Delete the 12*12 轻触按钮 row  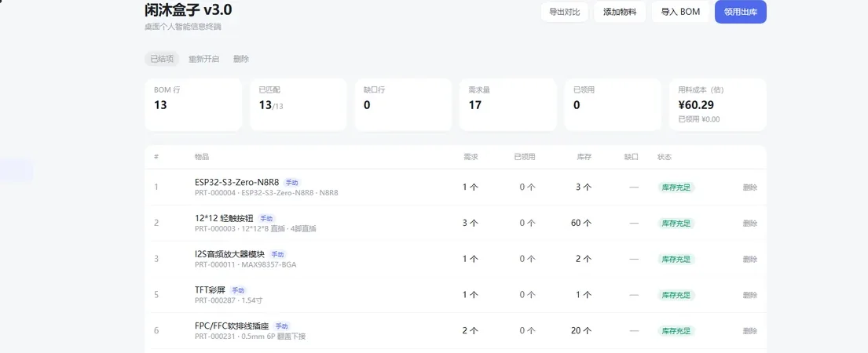pos(749,224)
